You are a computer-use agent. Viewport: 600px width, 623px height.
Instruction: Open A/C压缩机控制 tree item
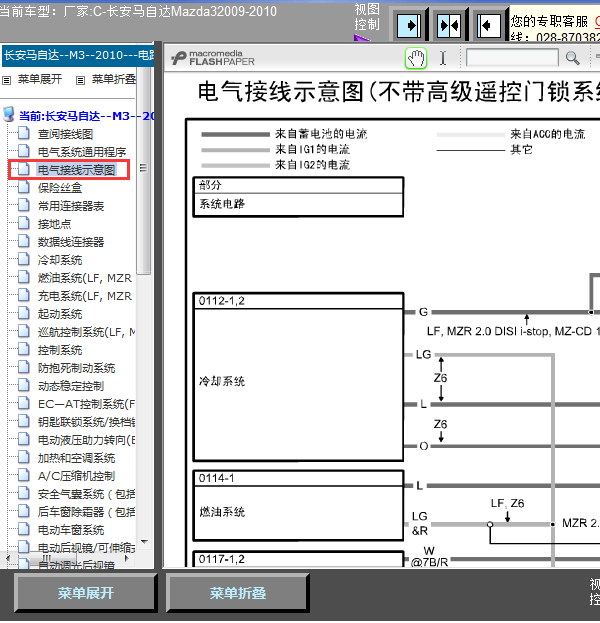[76, 476]
